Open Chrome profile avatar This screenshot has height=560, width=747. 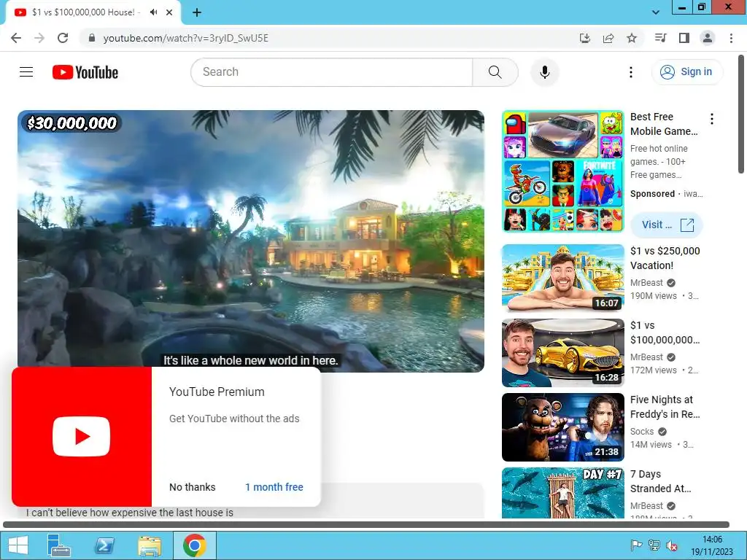coord(708,38)
